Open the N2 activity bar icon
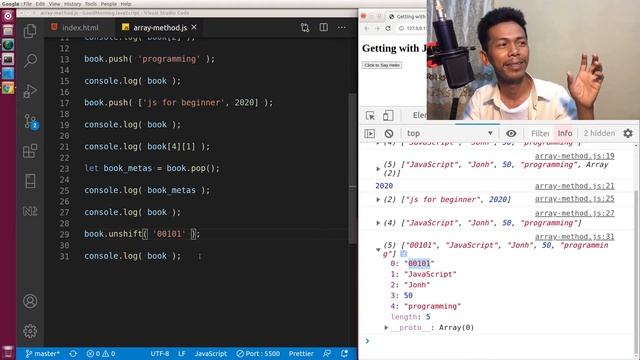640x360 pixels. click(30, 211)
